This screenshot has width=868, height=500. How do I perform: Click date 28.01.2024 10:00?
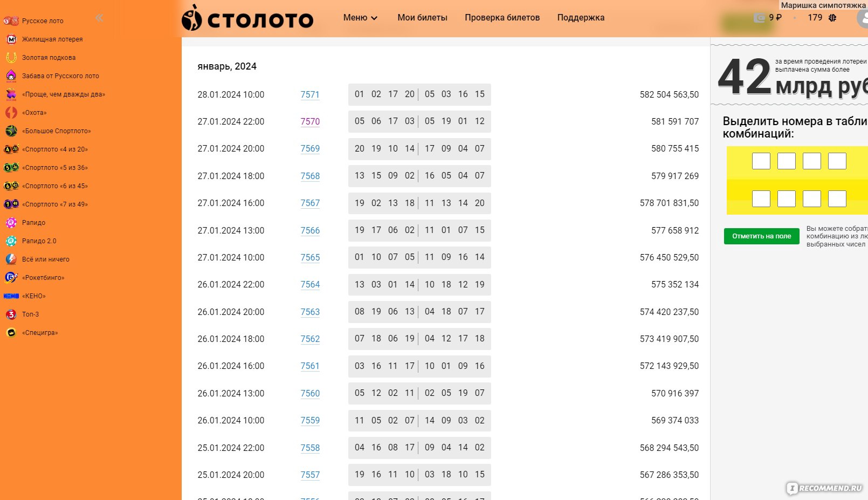(x=231, y=95)
